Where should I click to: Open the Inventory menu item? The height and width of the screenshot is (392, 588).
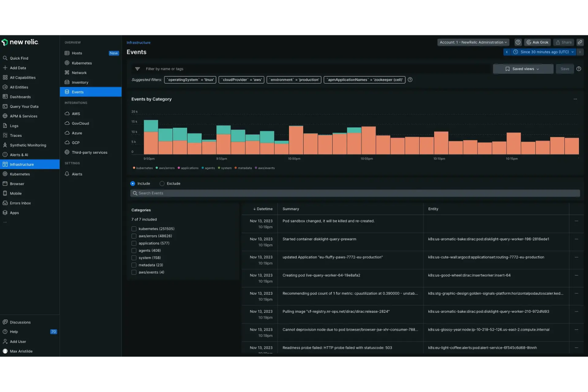[80, 82]
